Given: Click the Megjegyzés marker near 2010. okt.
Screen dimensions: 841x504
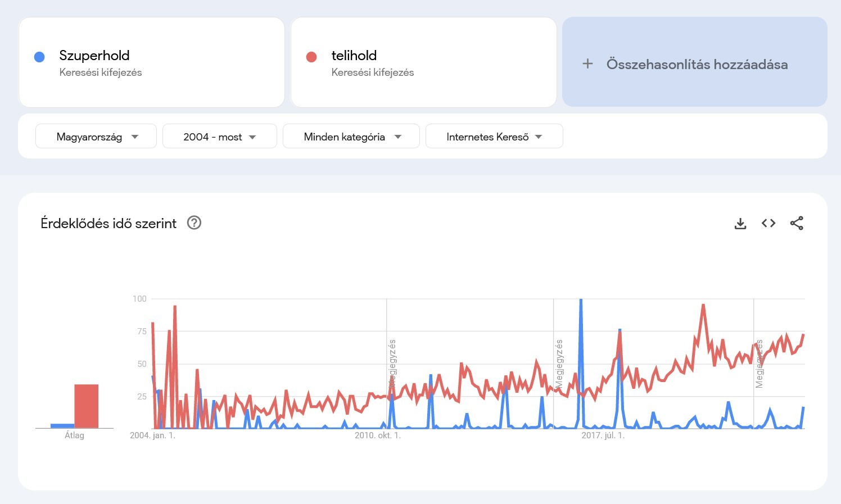Looking at the screenshot, I should [x=392, y=364].
